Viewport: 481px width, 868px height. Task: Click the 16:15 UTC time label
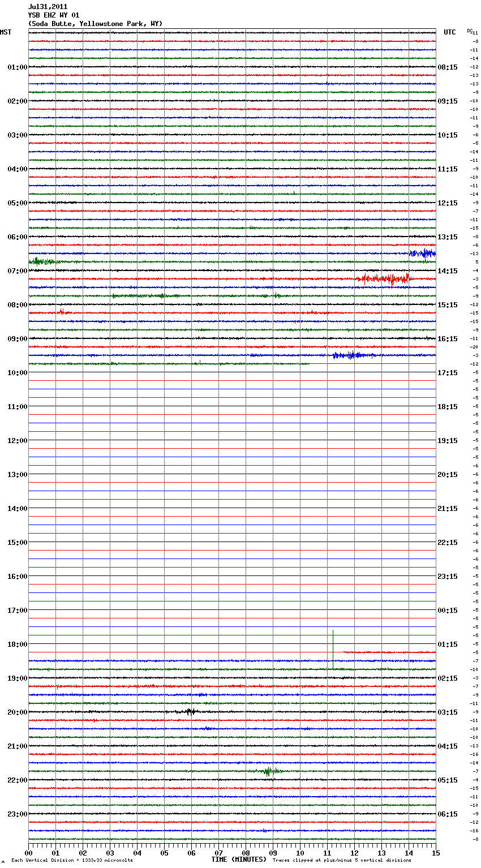point(448,339)
